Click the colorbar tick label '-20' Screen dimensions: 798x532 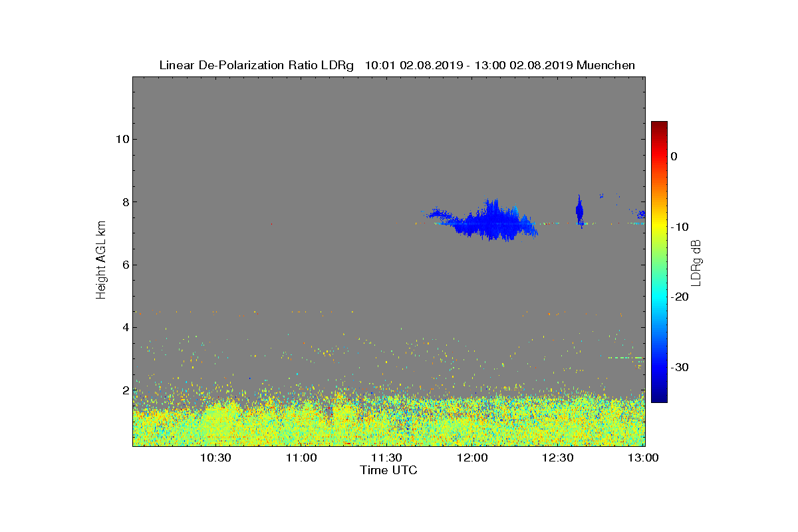[678, 297]
